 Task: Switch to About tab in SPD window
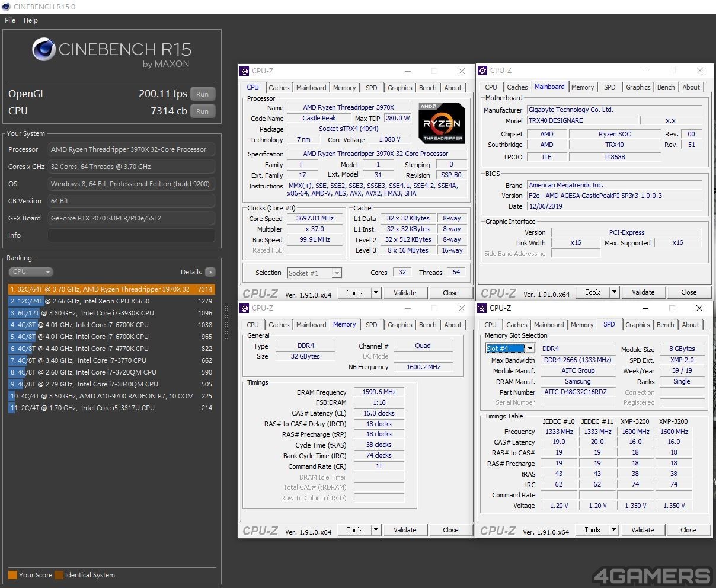(690, 325)
